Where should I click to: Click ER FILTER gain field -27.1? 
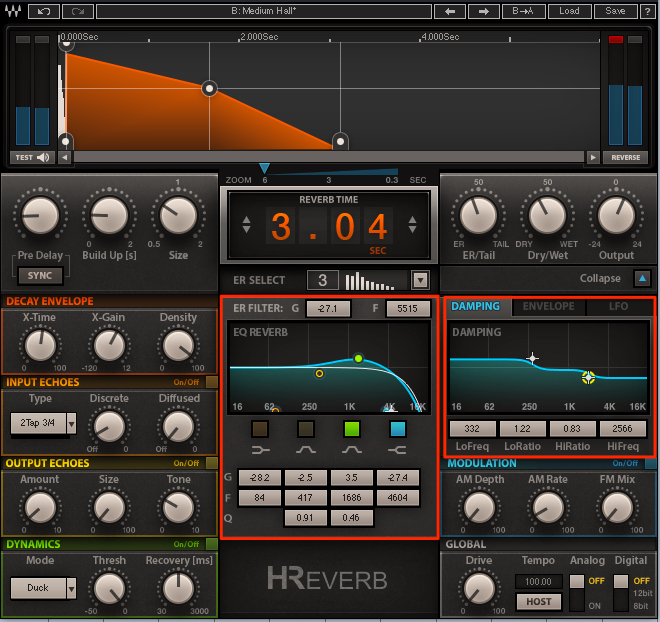328,308
